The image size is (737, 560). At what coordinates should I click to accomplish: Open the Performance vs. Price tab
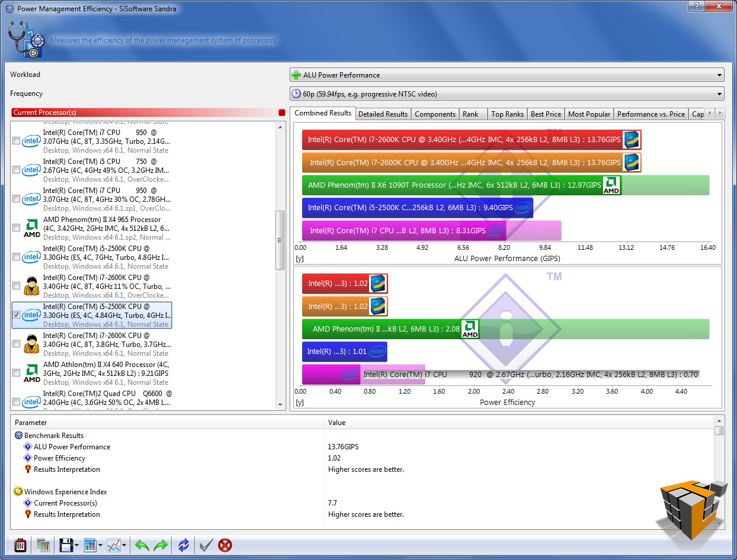[651, 114]
